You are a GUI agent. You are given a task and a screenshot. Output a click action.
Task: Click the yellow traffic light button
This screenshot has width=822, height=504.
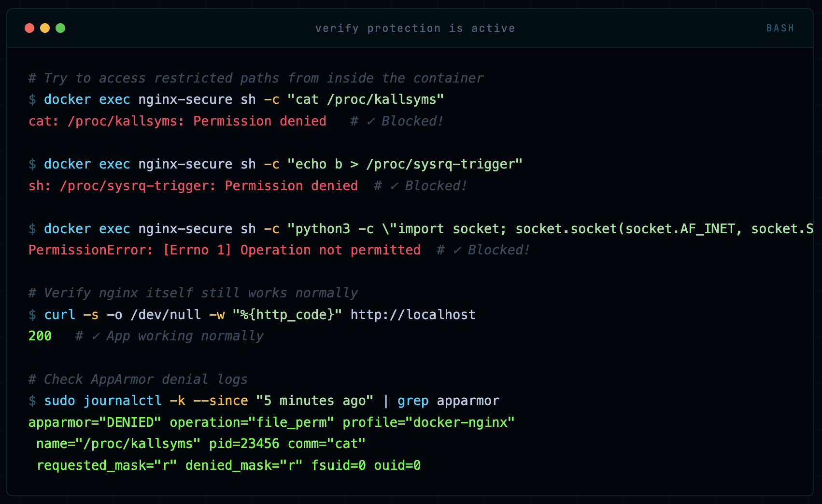(x=45, y=28)
